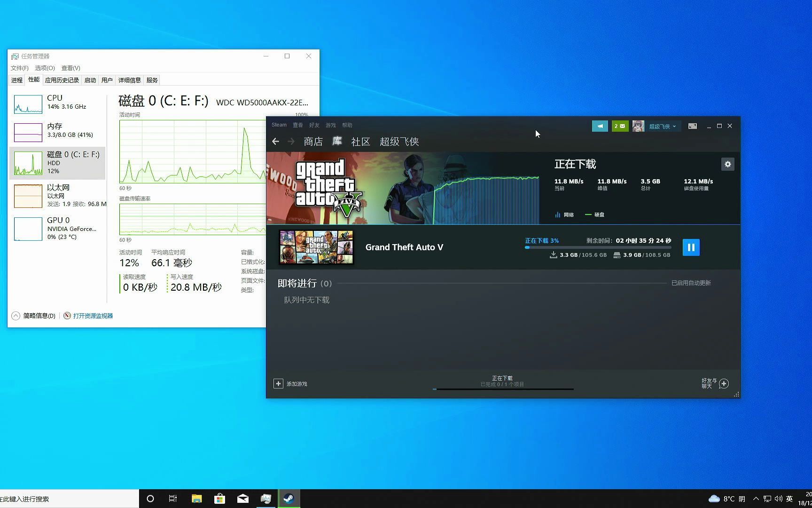Open the 启动 tab in Task Manager
The width and height of the screenshot is (812, 508).
pyautogui.click(x=90, y=80)
